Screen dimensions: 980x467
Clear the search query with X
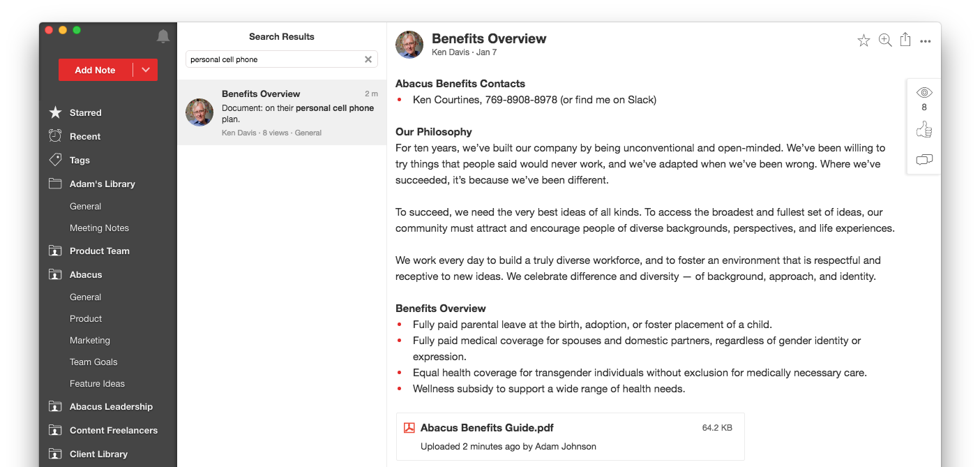pyautogui.click(x=368, y=59)
